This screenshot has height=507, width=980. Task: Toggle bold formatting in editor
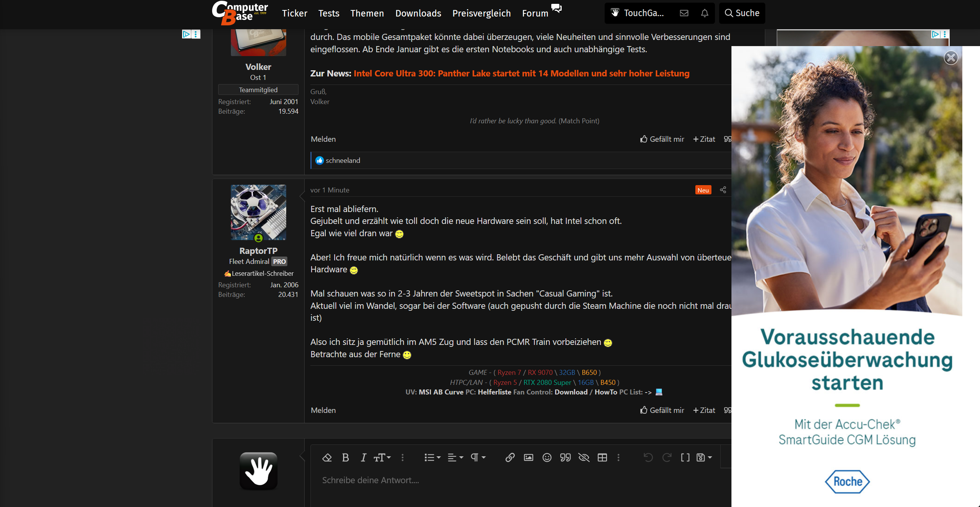pyautogui.click(x=345, y=457)
